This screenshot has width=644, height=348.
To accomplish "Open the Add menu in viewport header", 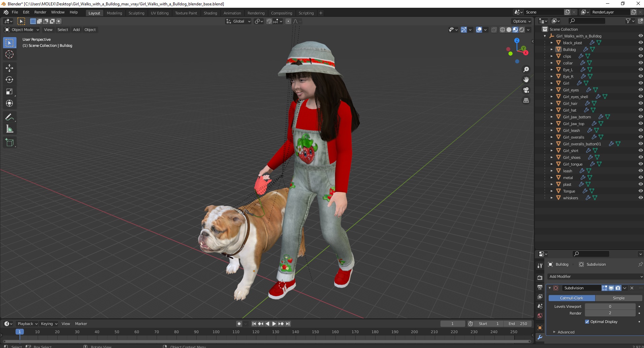I will click(76, 30).
